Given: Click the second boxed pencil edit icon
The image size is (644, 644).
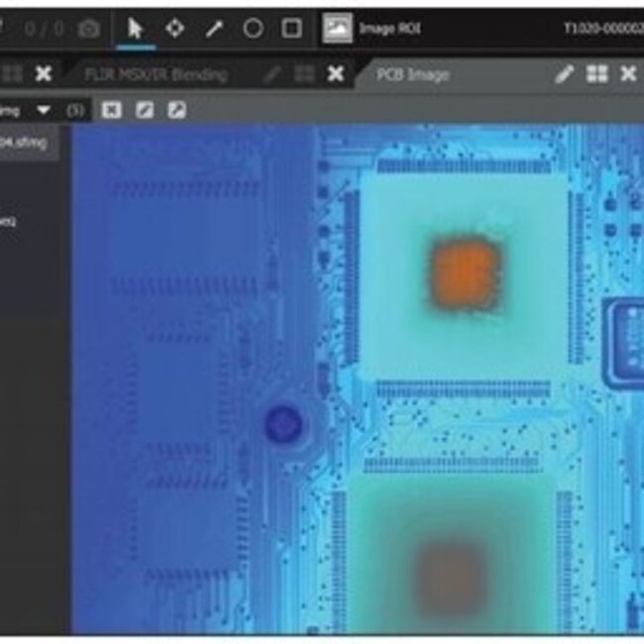Looking at the screenshot, I should (177, 110).
